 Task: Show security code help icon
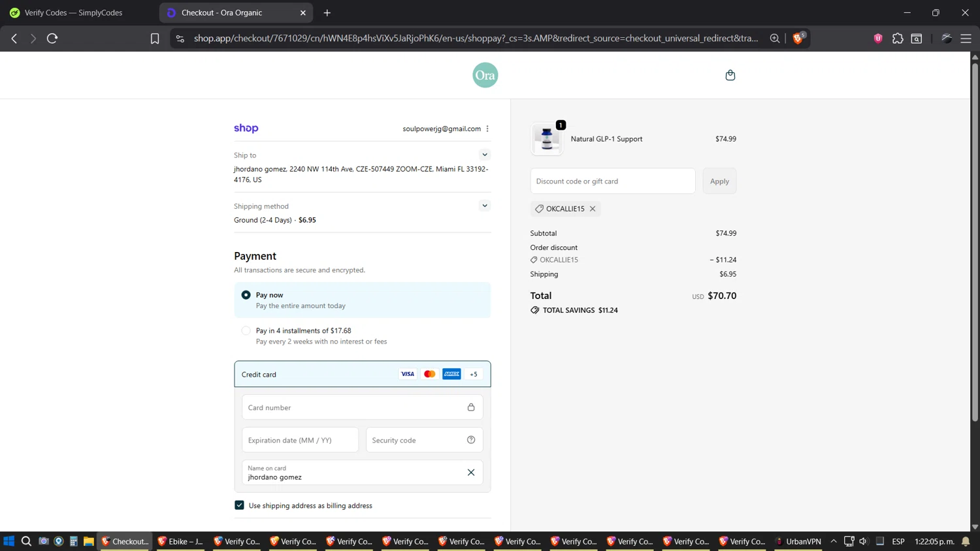coord(471,440)
